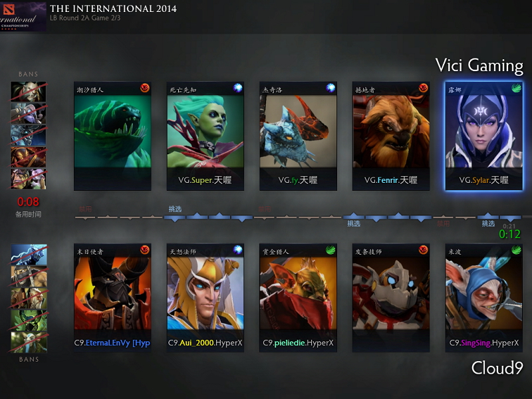Click the strength icon on Earthshaker's card
The width and height of the screenshot is (532, 399).
[424, 88]
